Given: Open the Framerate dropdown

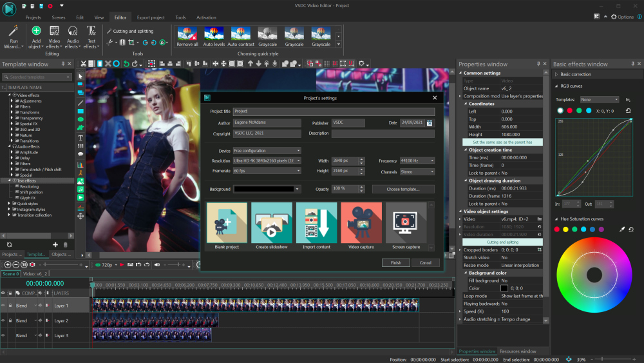Looking at the screenshot, I should click(x=267, y=171).
